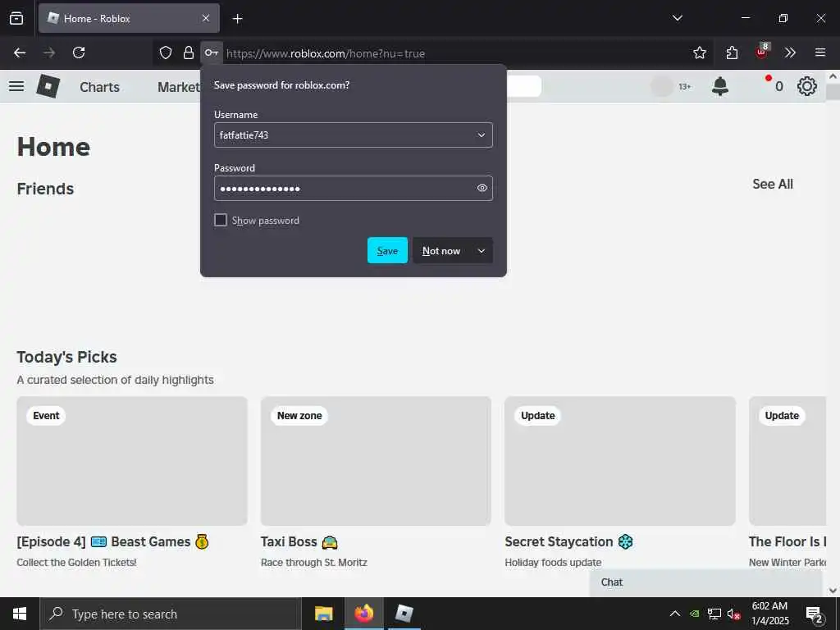Dismiss with the Not now button
840x630 pixels.
[x=441, y=251]
